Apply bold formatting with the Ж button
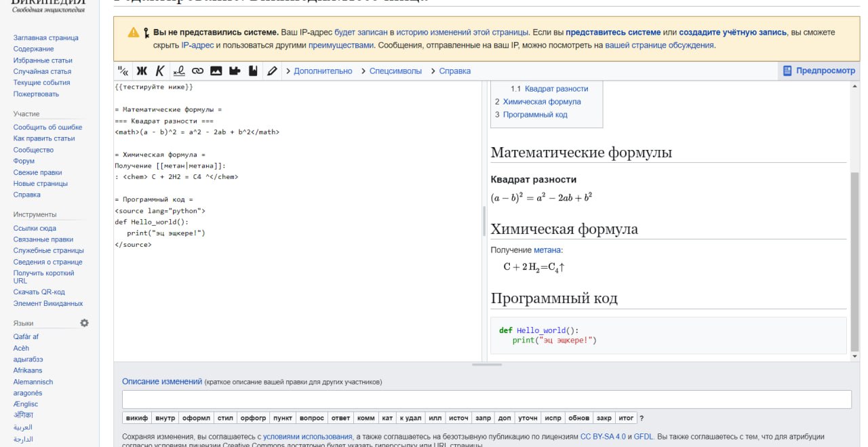 pos(142,71)
